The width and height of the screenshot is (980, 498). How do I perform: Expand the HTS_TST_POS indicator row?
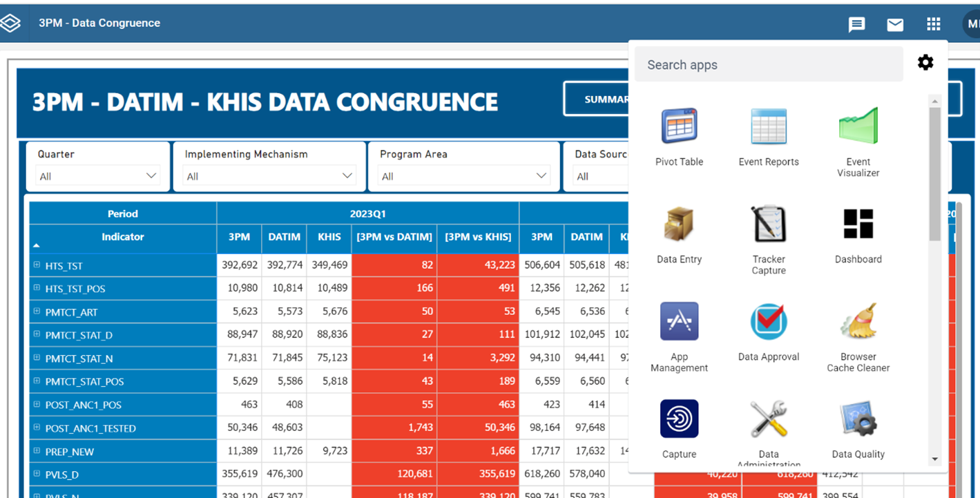pos(37,288)
